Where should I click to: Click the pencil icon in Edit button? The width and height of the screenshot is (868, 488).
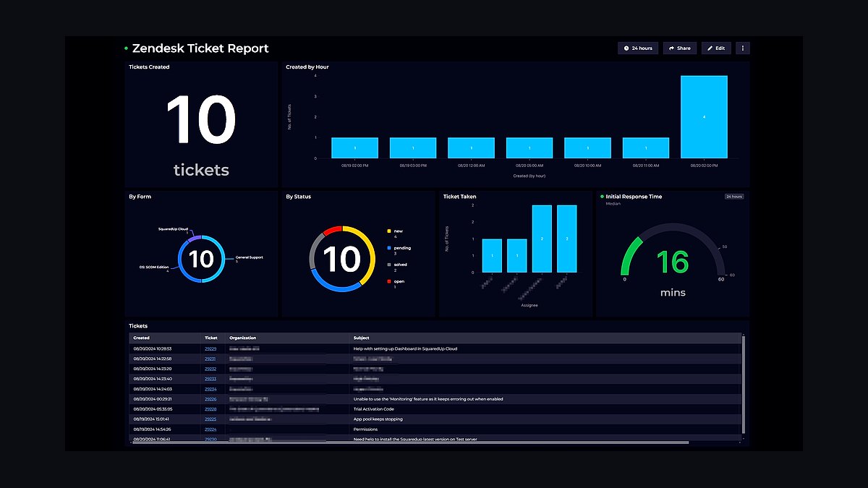tap(710, 48)
